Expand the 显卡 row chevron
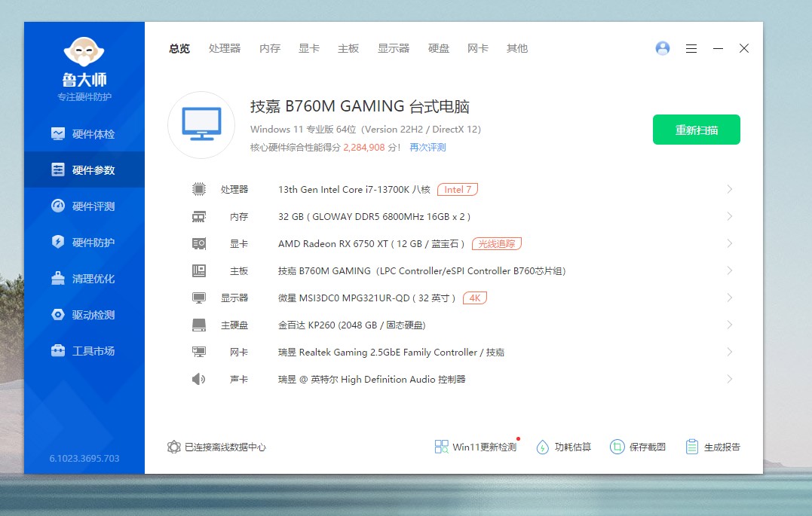This screenshot has height=516, width=812. point(730,243)
